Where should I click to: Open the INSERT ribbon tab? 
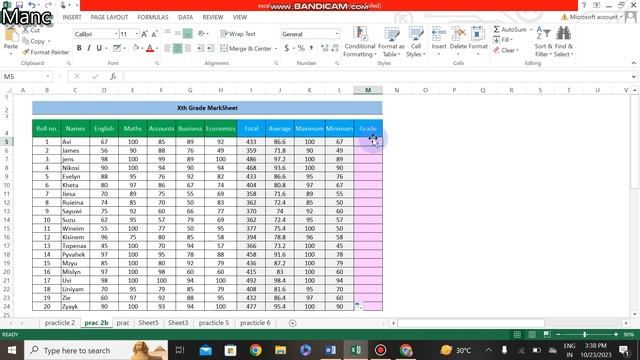(x=72, y=17)
